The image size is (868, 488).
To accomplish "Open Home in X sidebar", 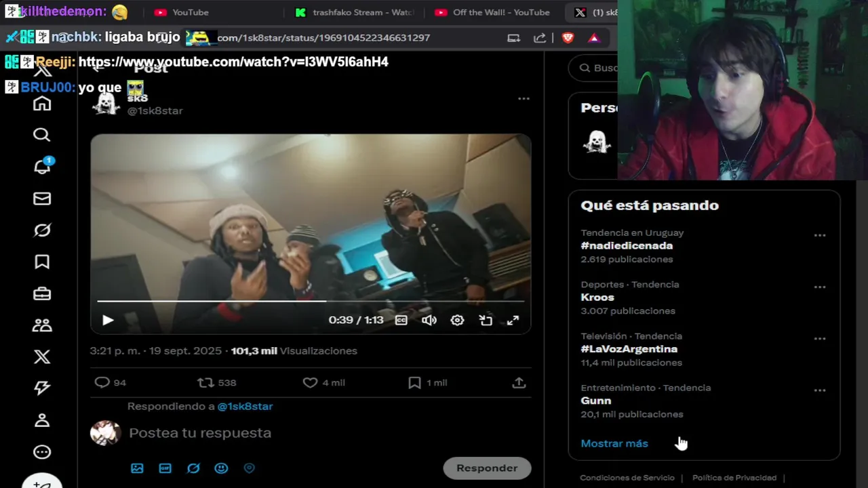I will pos(42,104).
